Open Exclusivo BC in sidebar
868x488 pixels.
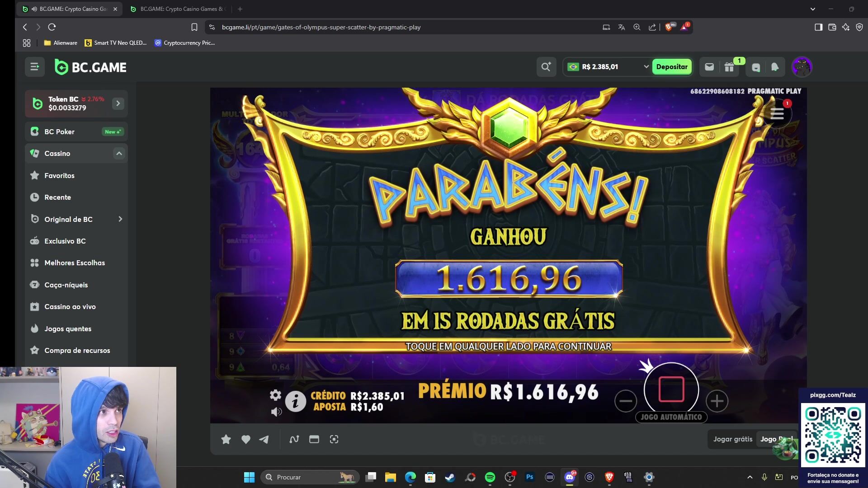(76, 241)
